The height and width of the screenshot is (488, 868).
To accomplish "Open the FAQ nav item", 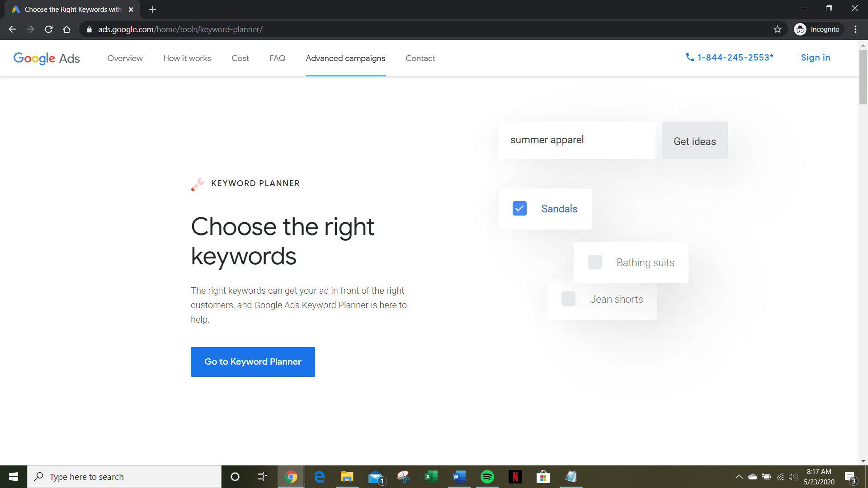I will click(x=277, y=58).
